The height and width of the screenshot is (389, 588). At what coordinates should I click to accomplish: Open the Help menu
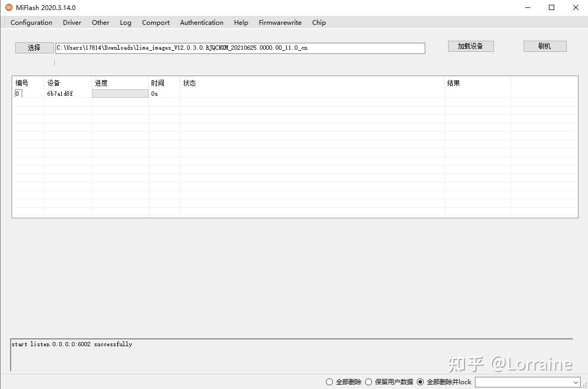241,23
